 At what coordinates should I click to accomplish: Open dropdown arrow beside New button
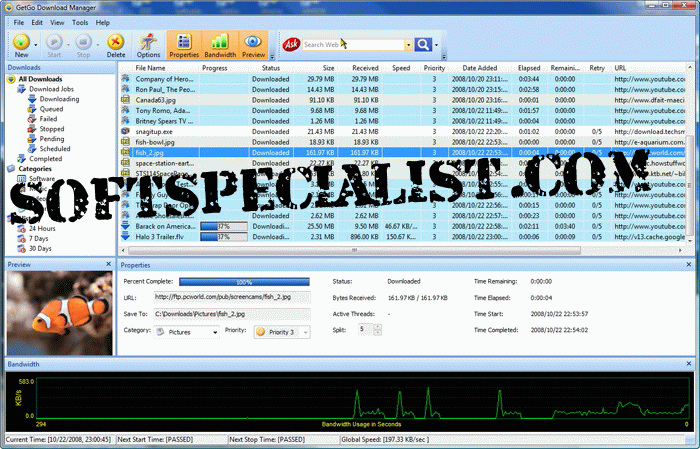[x=36, y=45]
